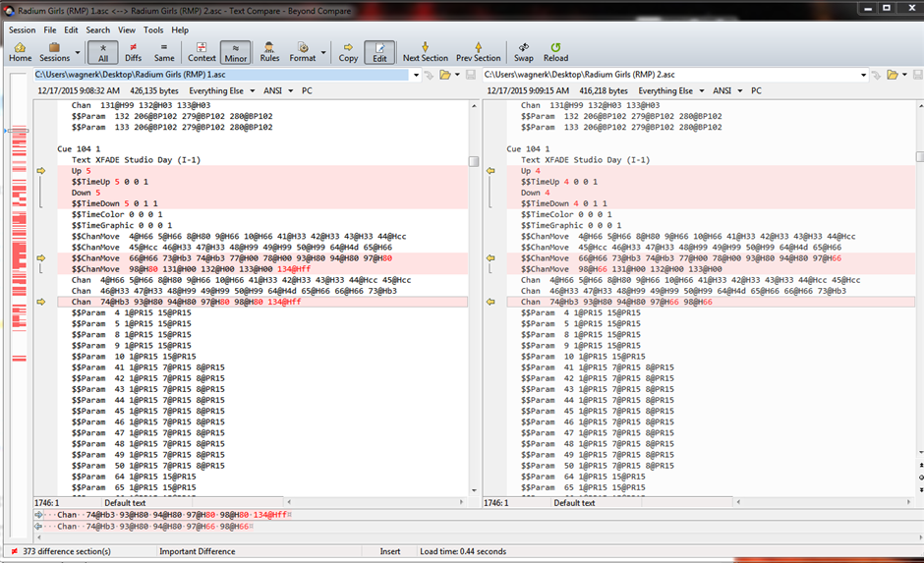The height and width of the screenshot is (563, 924).
Task: Click the left file path field
Action: (221, 75)
